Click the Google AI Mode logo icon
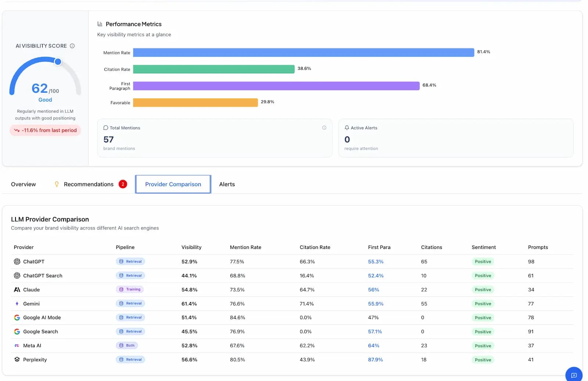 pos(17,318)
